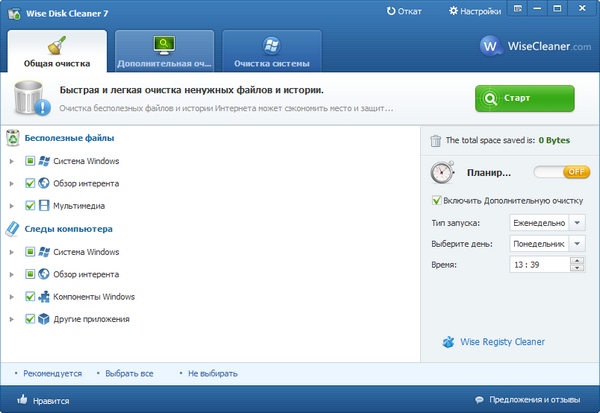Expand Система Windows under Следы компьютера
The height and width of the screenshot is (413, 600).
coord(11,252)
